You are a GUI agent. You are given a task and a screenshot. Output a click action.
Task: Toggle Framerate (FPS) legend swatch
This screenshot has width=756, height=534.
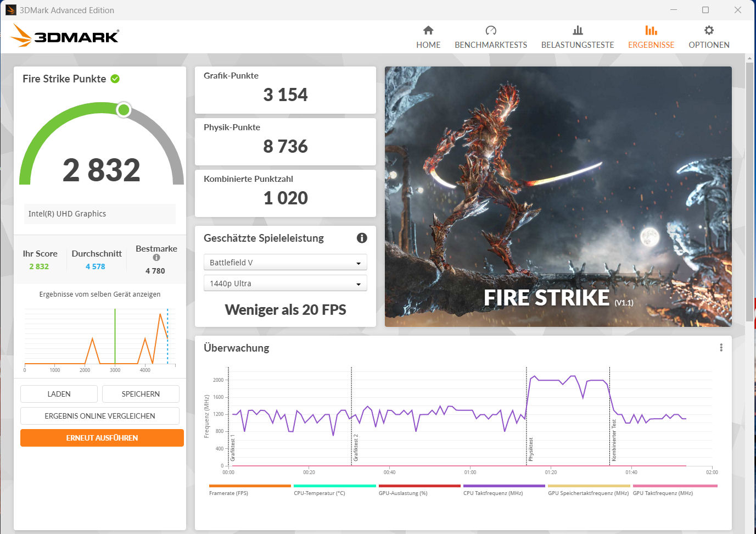coord(250,486)
